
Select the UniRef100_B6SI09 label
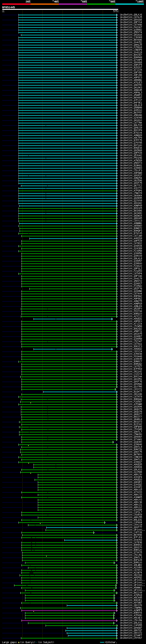point(131,593)
